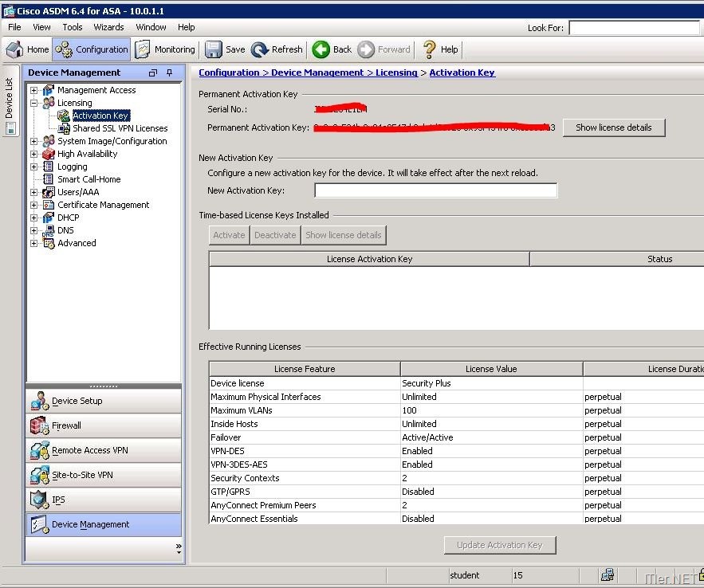704x588 pixels.
Task: Click the Licensing tree icon
Action: (48, 103)
